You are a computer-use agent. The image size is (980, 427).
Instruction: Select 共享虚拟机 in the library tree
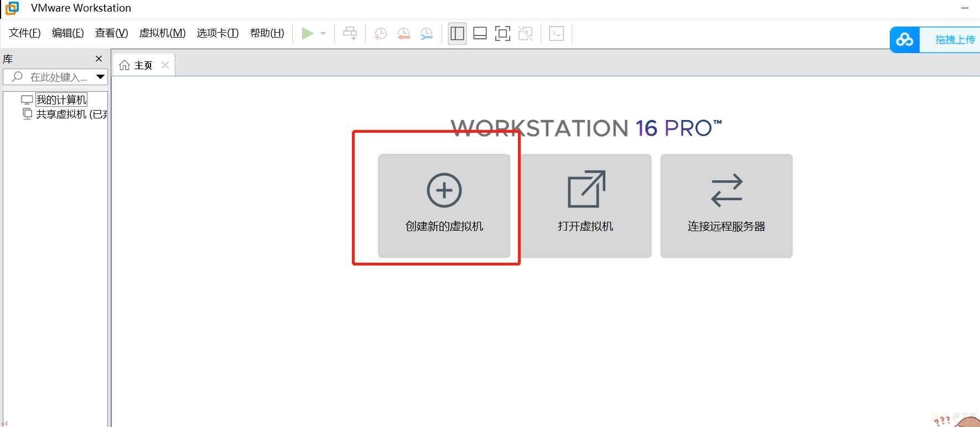71,114
